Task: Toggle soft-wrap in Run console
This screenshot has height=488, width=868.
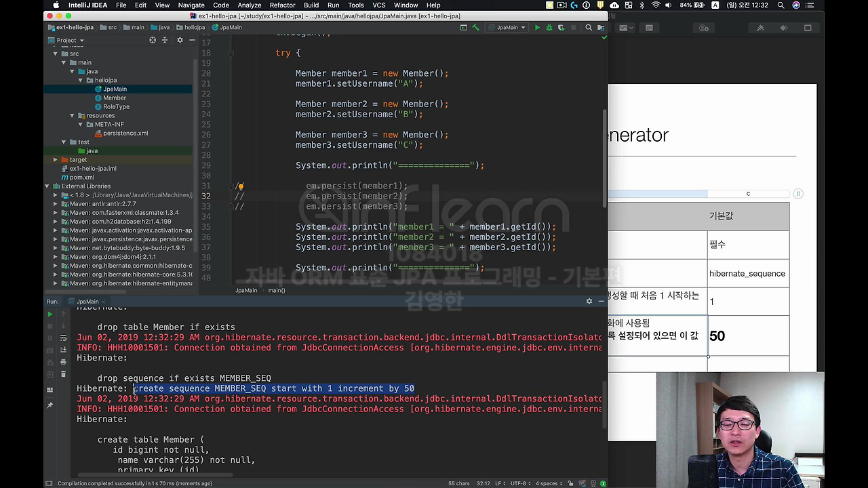Action: click(63, 338)
